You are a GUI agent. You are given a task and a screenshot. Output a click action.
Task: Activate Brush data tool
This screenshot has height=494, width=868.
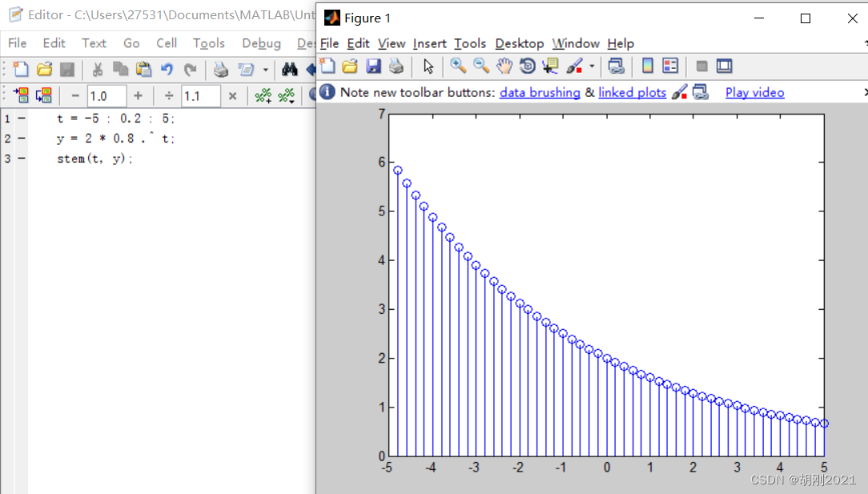coord(575,66)
